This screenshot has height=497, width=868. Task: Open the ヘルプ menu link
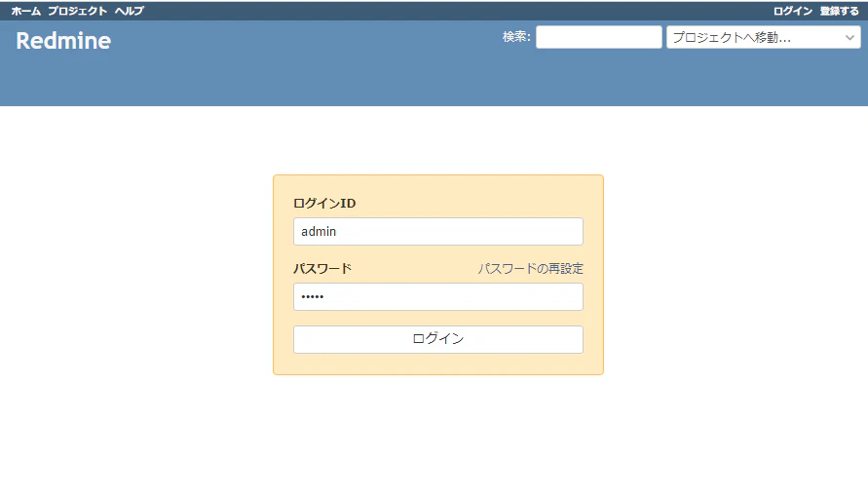pyautogui.click(x=130, y=11)
